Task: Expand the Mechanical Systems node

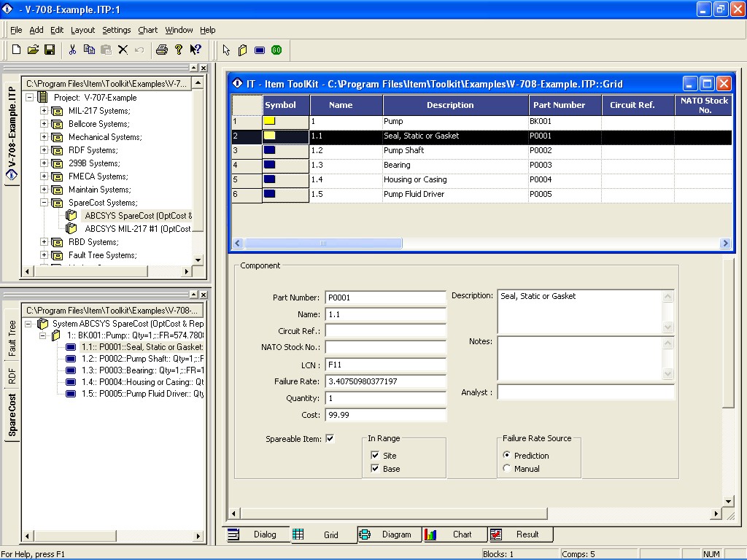Action: point(44,136)
